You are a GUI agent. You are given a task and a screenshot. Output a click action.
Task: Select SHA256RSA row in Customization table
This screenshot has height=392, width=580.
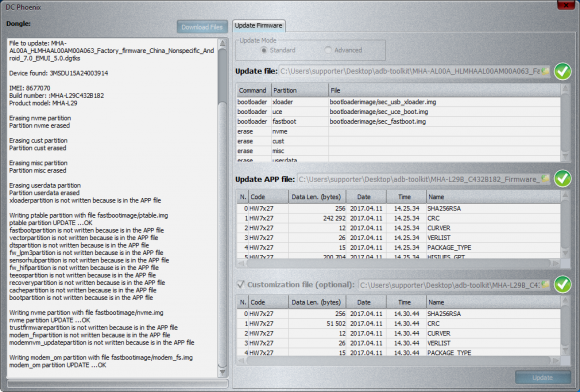[x=398, y=314]
